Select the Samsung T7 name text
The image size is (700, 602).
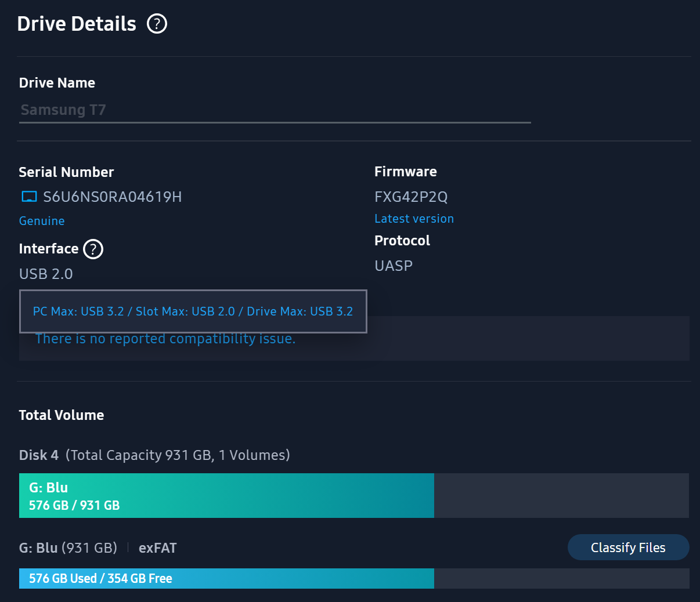(63, 110)
